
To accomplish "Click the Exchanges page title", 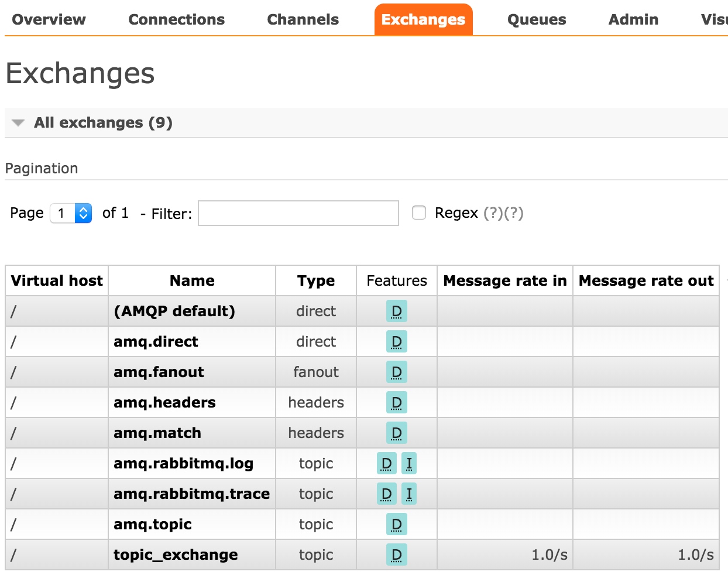I will [80, 73].
